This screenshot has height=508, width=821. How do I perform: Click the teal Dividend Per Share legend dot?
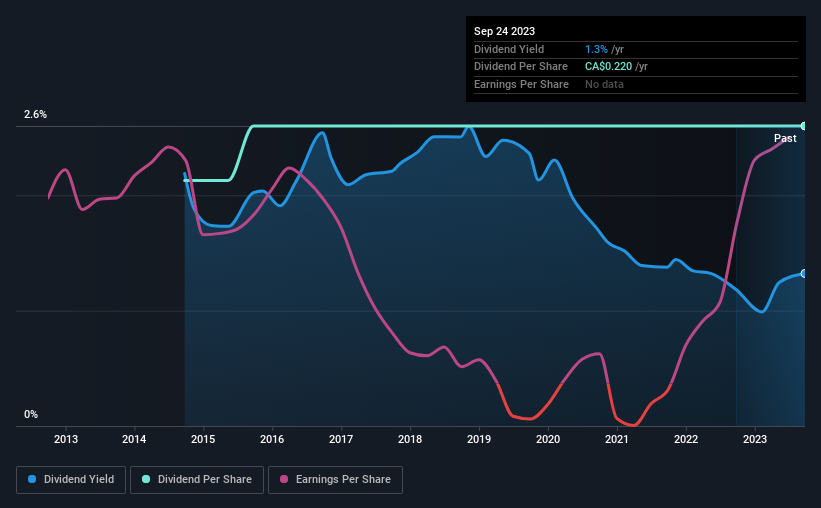pyautogui.click(x=146, y=479)
